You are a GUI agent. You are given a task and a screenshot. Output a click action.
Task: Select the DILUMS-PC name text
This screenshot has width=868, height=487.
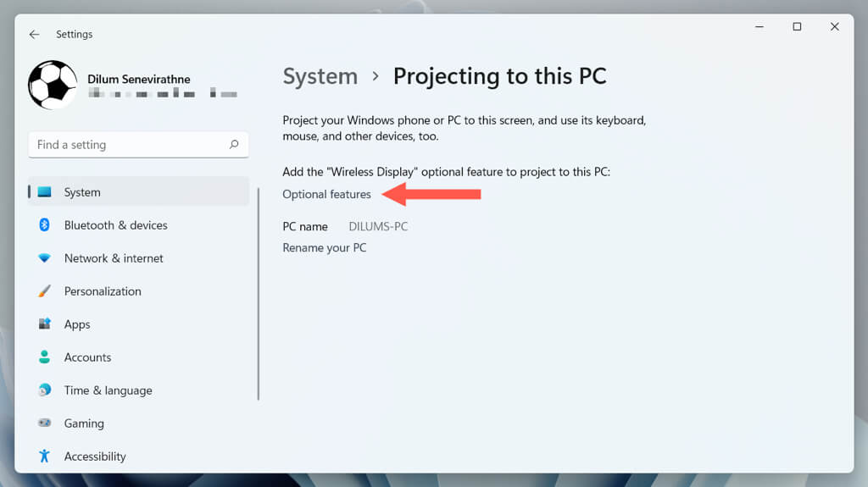378,226
